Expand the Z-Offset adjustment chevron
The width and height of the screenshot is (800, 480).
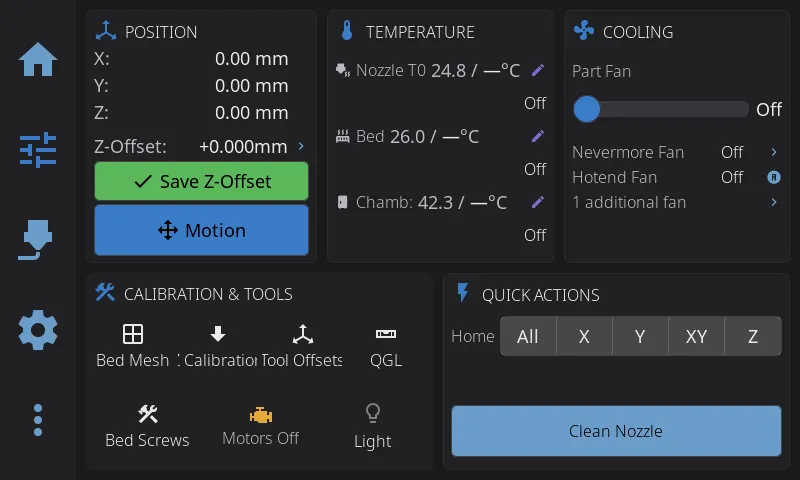(301, 146)
